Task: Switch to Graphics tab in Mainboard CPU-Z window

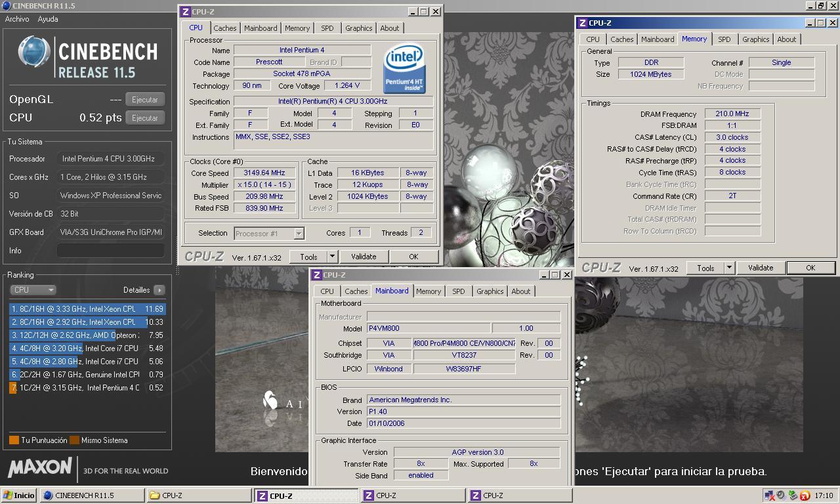Action: tap(490, 291)
